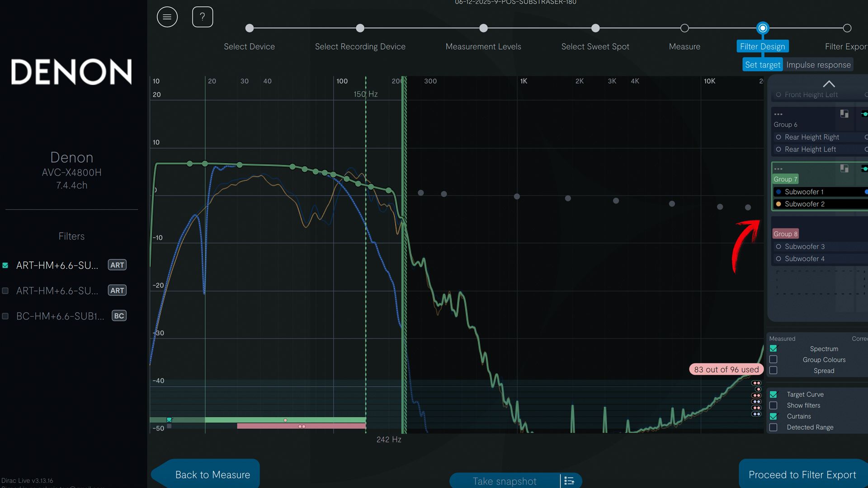The image size is (868, 488).
Task: Go to the Measure step
Action: pos(684,28)
